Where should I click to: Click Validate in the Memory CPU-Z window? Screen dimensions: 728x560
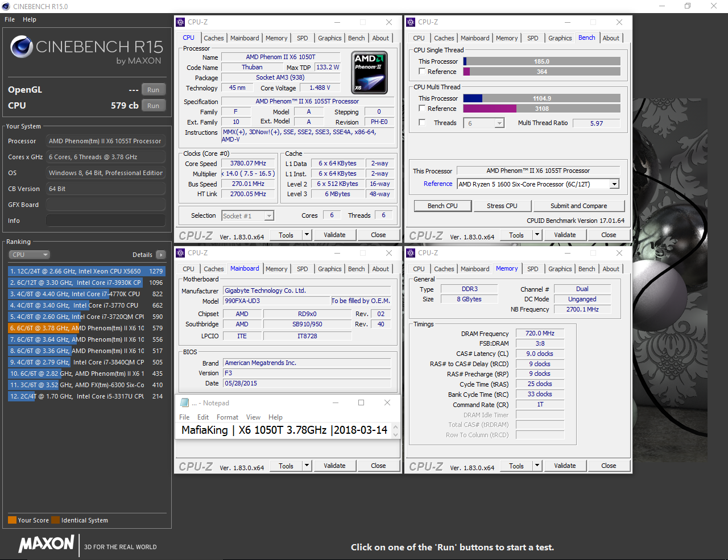565,466
